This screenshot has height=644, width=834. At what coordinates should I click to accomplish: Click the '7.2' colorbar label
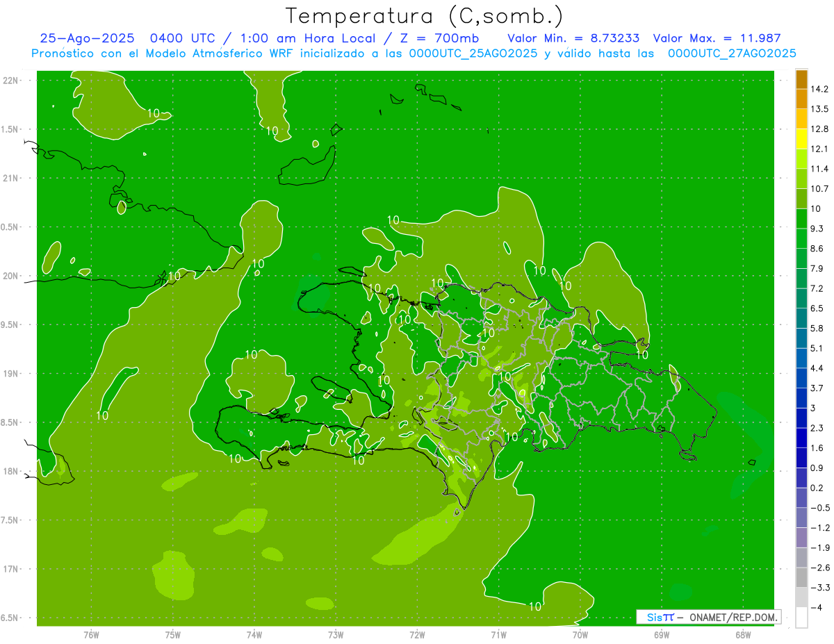click(x=817, y=288)
